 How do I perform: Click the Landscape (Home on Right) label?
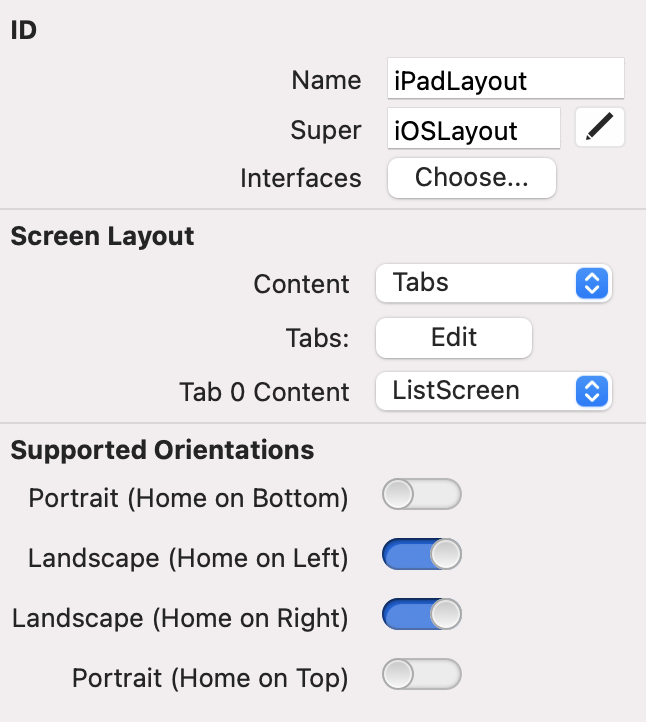tap(180, 618)
